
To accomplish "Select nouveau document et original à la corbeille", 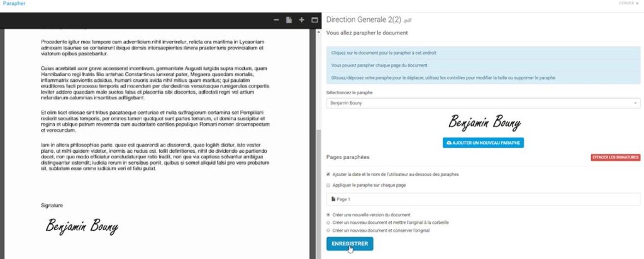I will tap(328, 223).
